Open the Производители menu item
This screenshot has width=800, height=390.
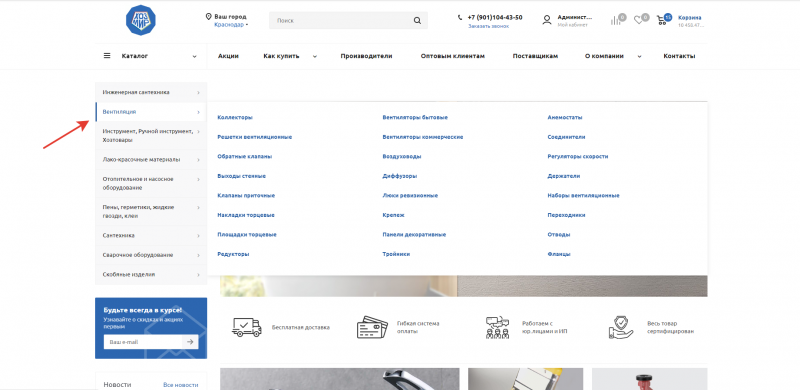point(366,56)
